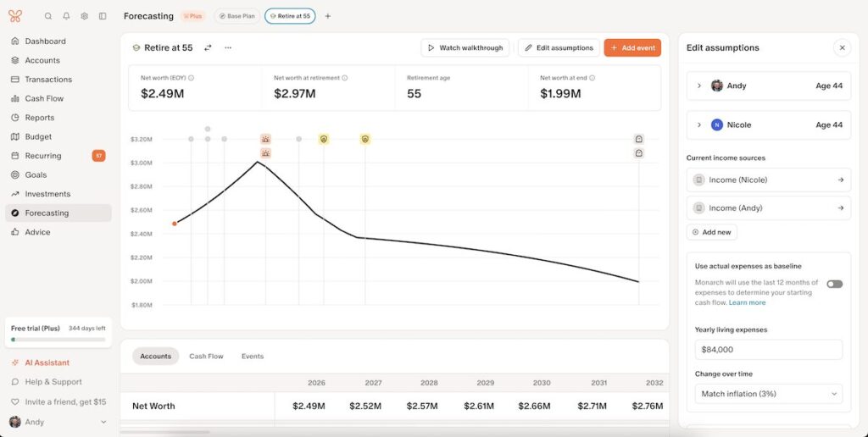The height and width of the screenshot is (437, 868).
Task: Open Investments in the sidebar
Action: (58, 194)
